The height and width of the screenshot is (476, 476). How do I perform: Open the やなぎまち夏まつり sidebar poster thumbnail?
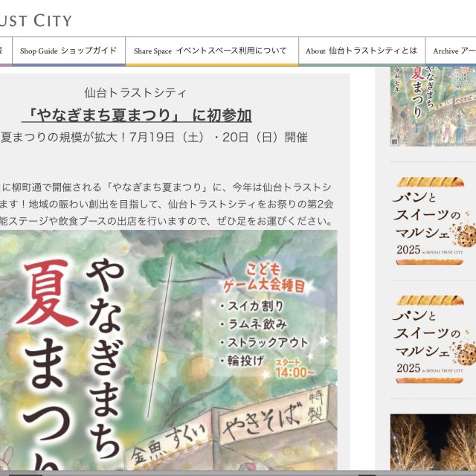(433, 106)
